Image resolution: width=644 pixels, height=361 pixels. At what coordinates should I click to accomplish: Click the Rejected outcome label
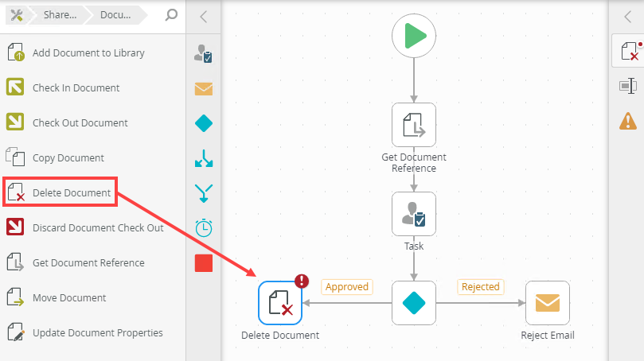(x=481, y=287)
